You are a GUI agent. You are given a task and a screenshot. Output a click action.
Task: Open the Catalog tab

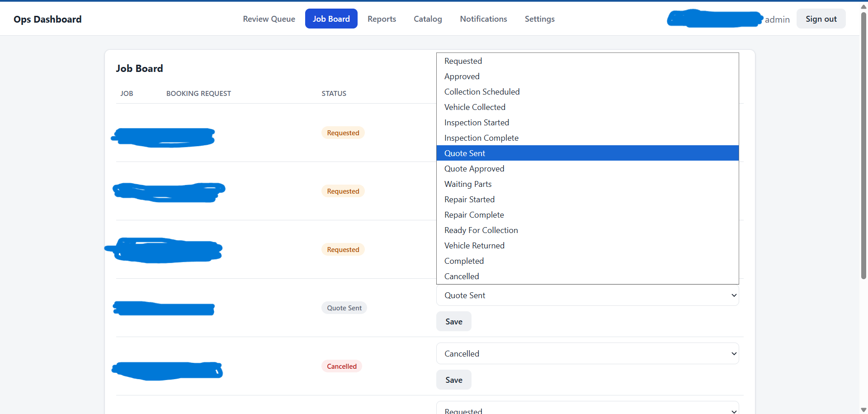pos(428,19)
